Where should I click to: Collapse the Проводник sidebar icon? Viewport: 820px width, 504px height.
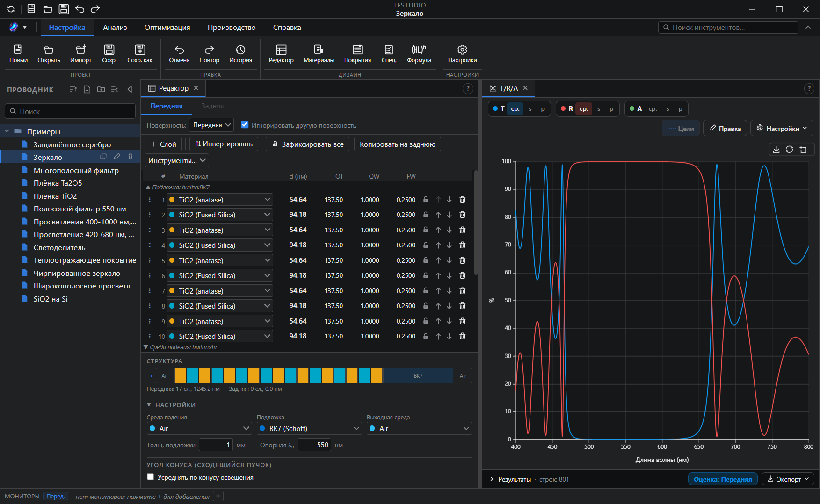click(x=130, y=89)
